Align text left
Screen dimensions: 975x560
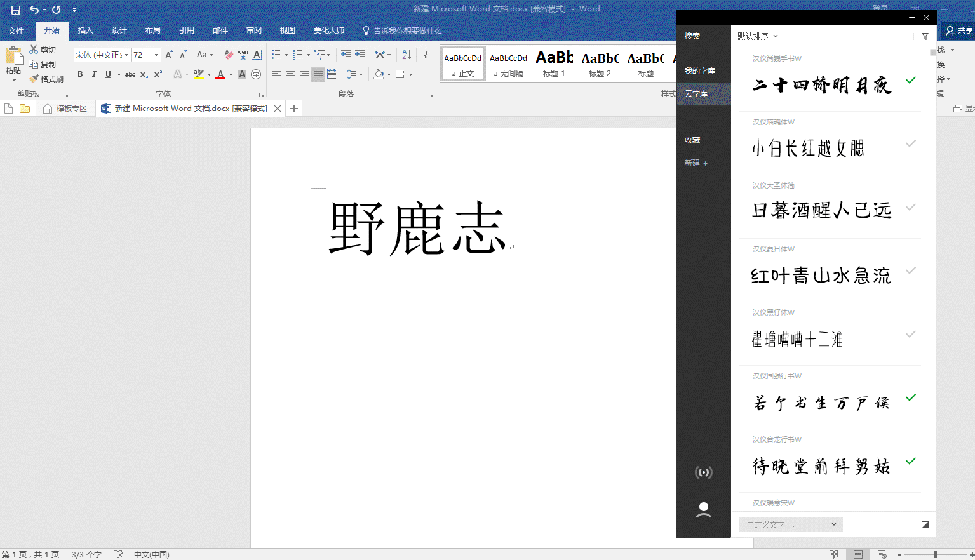coord(276,74)
